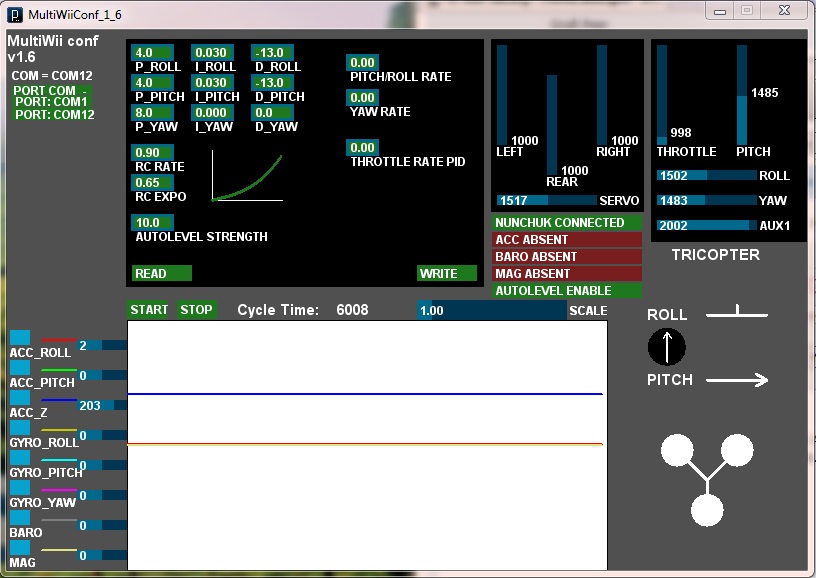Viewport: 816px width, 578px height.
Task: Click the RC expo curve graph
Action: [247, 176]
